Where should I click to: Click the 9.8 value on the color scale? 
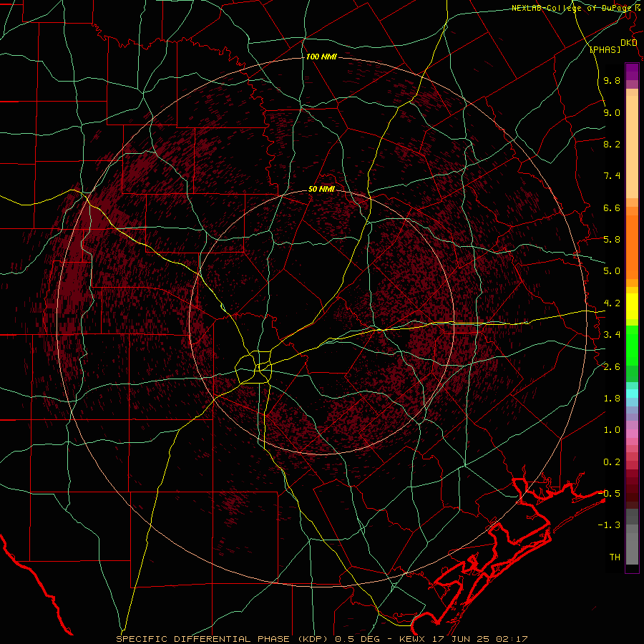pos(612,81)
